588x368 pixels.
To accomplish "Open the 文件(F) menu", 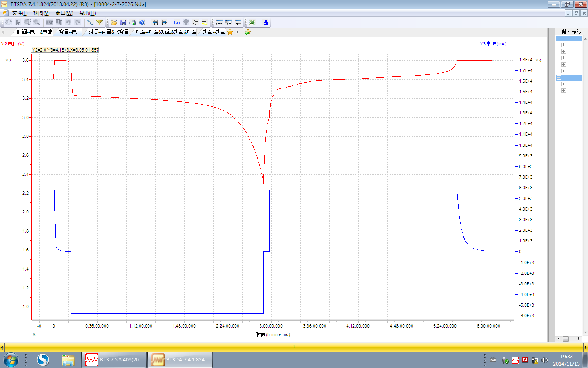I will point(20,13).
